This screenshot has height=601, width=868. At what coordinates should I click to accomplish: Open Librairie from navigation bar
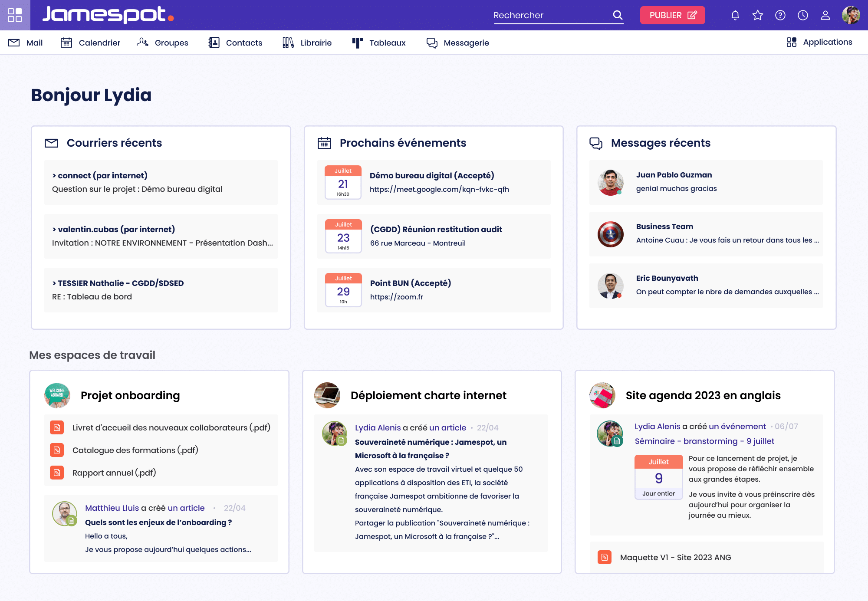(307, 43)
